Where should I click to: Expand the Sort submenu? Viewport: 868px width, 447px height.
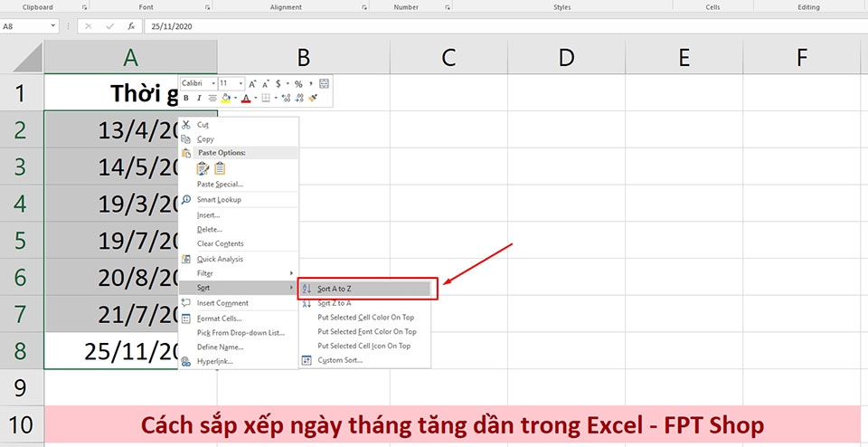pyautogui.click(x=238, y=288)
